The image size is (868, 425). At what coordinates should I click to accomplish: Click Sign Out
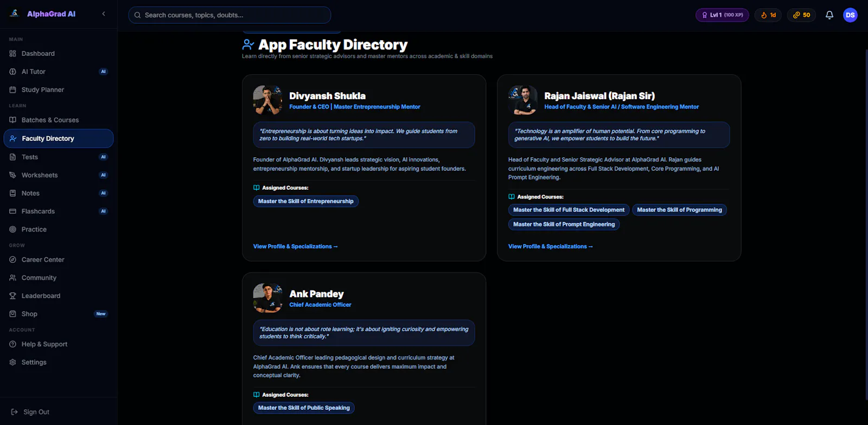[59, 412]
